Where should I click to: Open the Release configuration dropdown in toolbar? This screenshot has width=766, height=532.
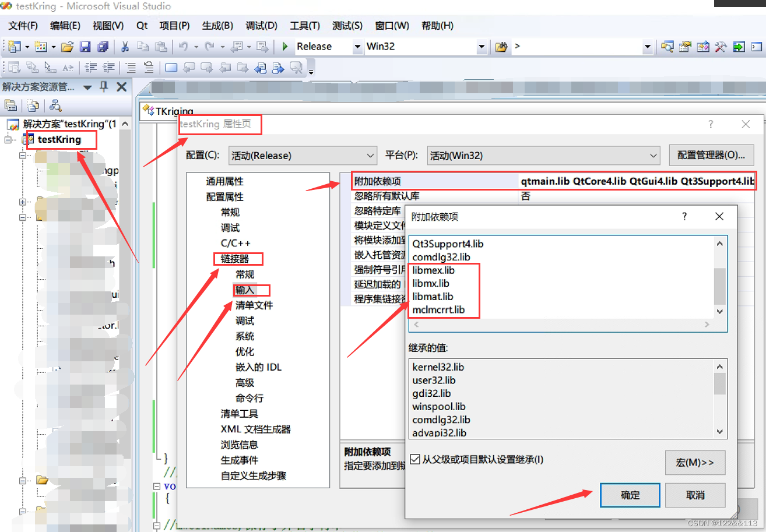point(357,47)
